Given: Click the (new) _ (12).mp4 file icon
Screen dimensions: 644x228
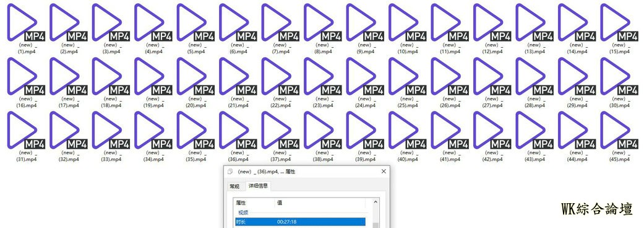Looking at the screenshot, I should click(492, 22).
